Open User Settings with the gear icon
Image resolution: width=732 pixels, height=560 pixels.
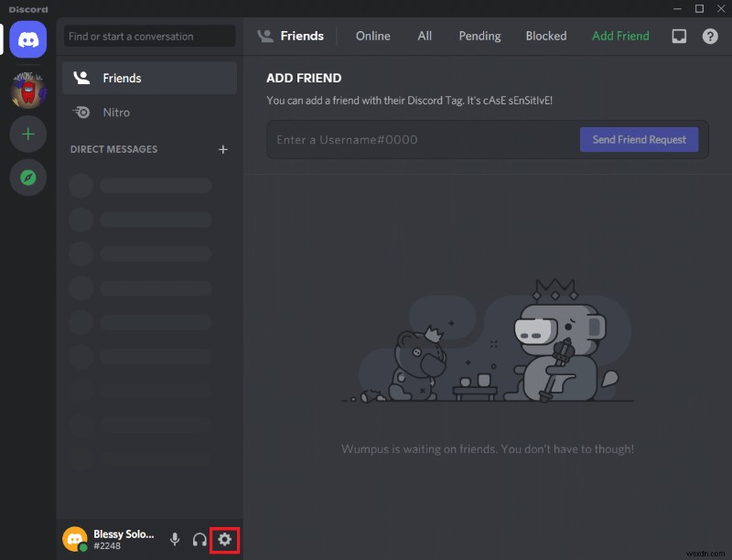(225, 540)
